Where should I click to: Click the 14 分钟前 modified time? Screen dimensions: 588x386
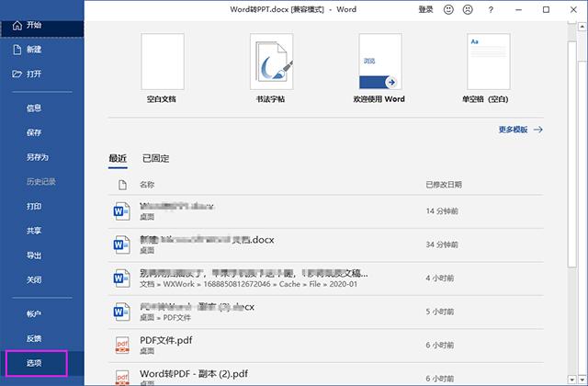442,211
